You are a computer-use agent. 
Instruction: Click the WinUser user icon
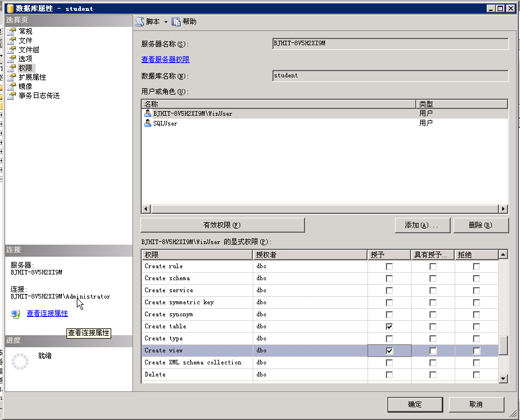(147, 113)
